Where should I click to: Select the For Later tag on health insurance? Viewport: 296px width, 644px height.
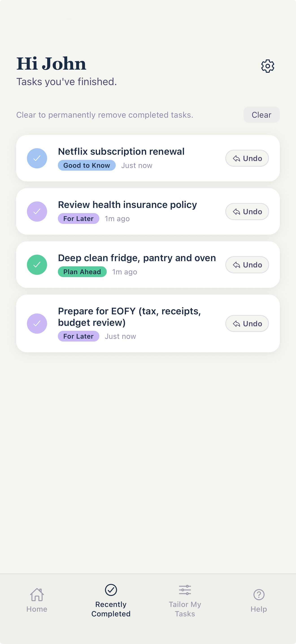(x=78, y=218)
